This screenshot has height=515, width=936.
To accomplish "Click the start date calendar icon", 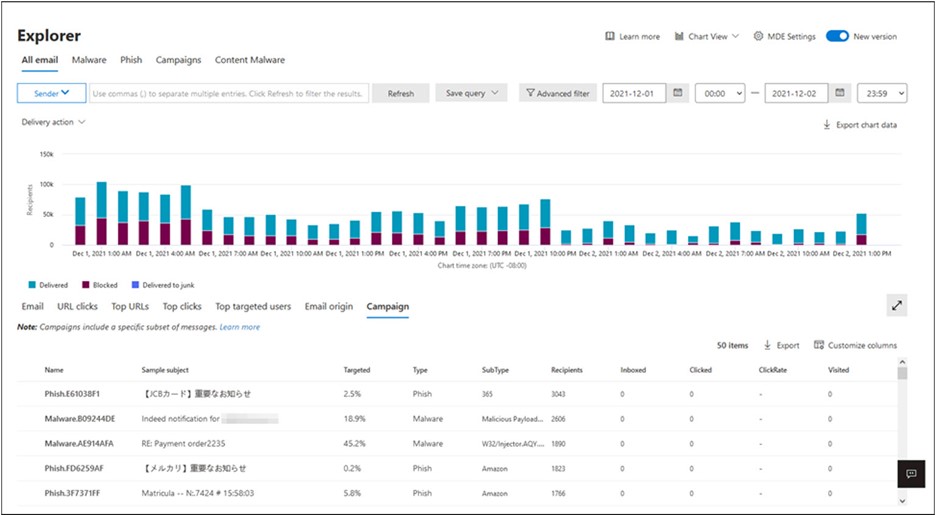I will pyautogui.click(x=677, y=93).
